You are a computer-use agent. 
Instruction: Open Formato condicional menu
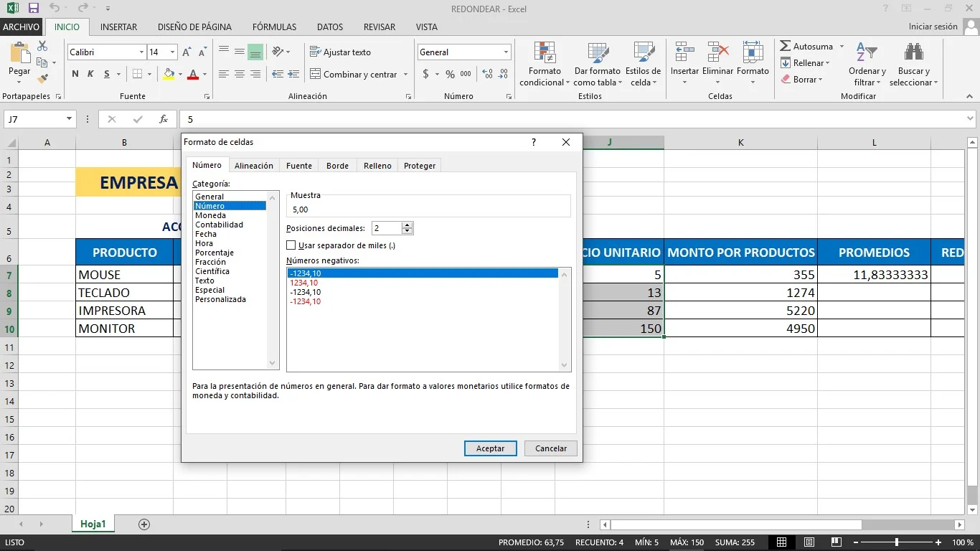tap(545, 65)
